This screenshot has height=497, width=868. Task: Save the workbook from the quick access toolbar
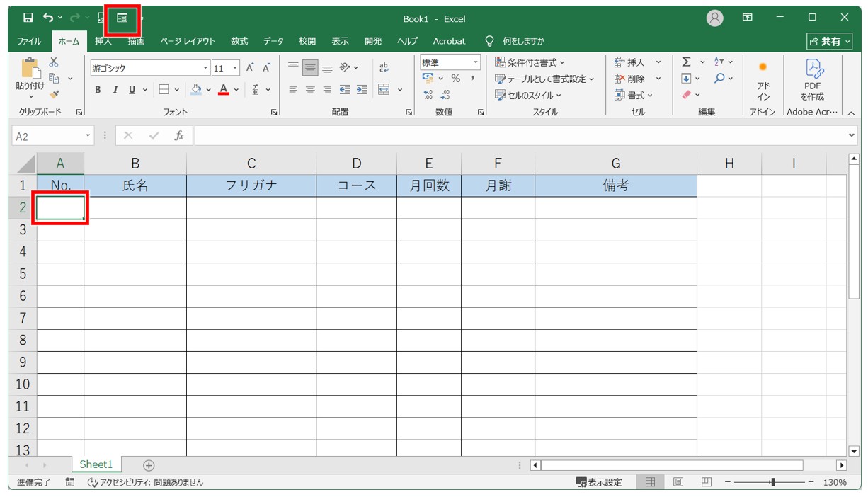(28, 18)
